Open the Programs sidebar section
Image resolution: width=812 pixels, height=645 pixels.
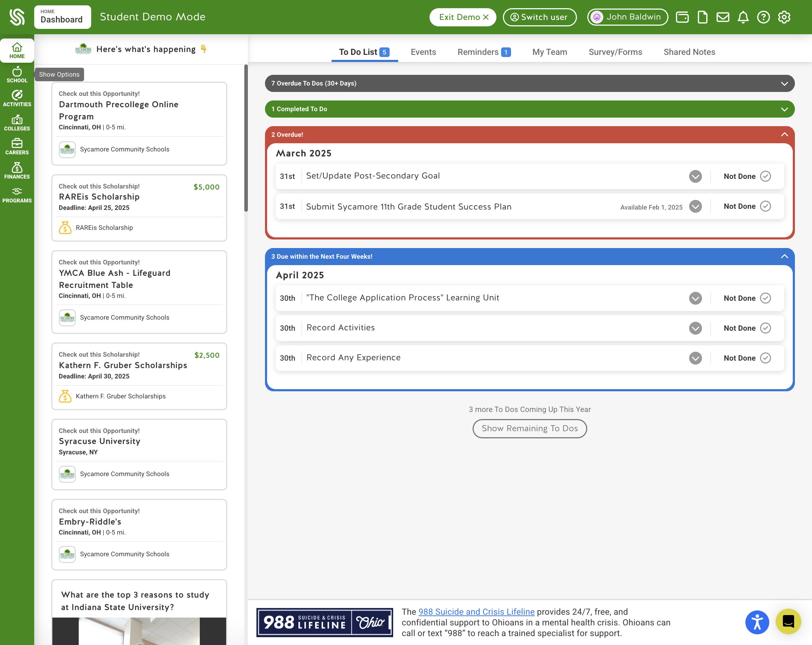(17, 195)
